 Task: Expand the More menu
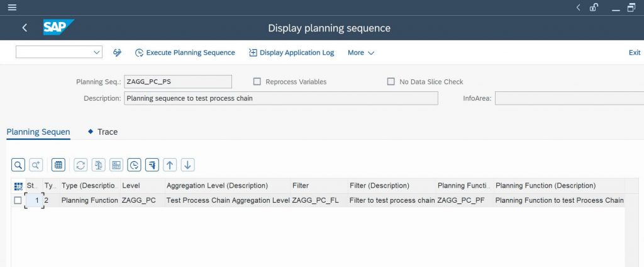click(361, 53)
